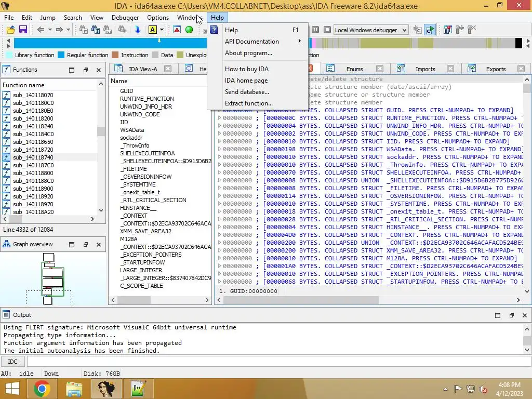
Task: Click the Output panel document icon
Action: click(6, 314)
